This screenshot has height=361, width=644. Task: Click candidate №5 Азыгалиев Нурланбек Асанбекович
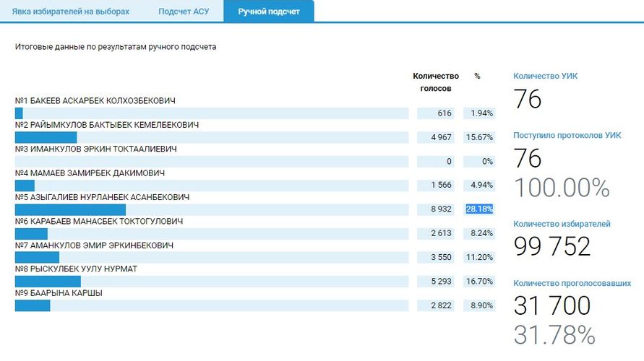click(x=102, y=197)
